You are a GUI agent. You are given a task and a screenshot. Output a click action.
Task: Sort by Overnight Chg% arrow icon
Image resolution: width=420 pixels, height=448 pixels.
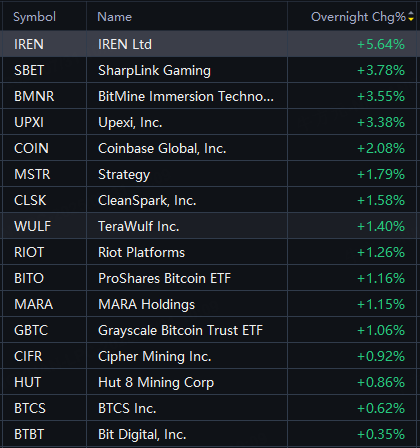[x=411, y=16]
